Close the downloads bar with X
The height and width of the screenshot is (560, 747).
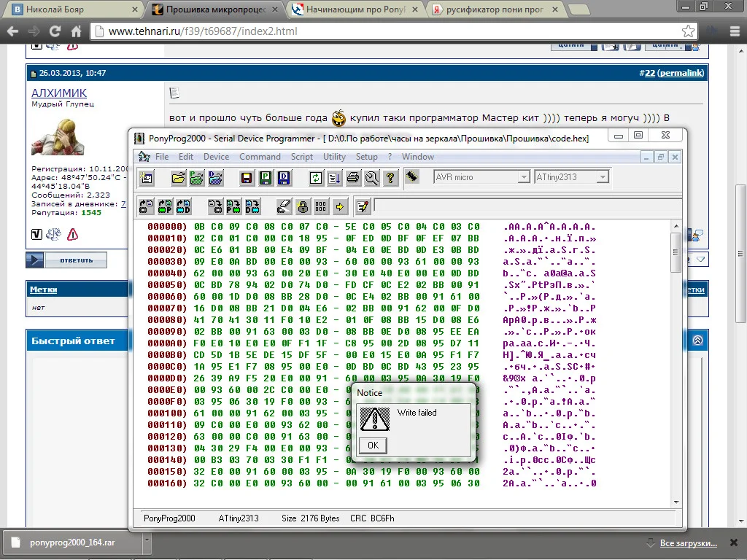point(734,542)
